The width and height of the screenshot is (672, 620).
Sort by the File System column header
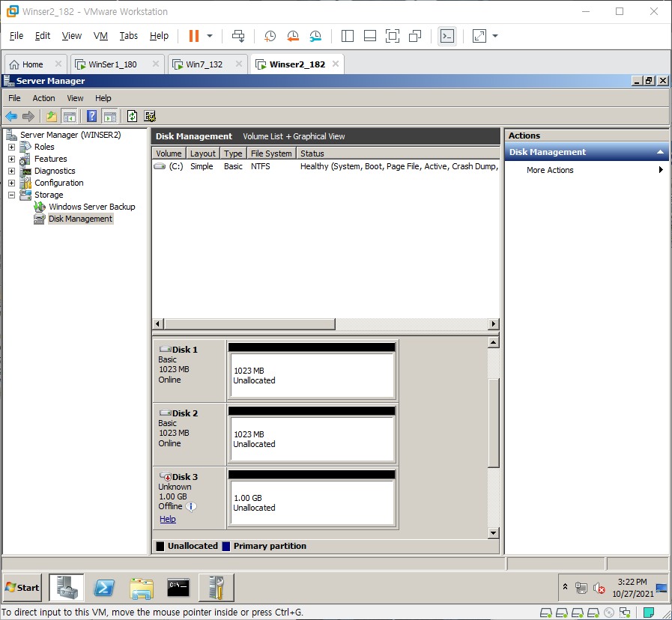(271, 154)
